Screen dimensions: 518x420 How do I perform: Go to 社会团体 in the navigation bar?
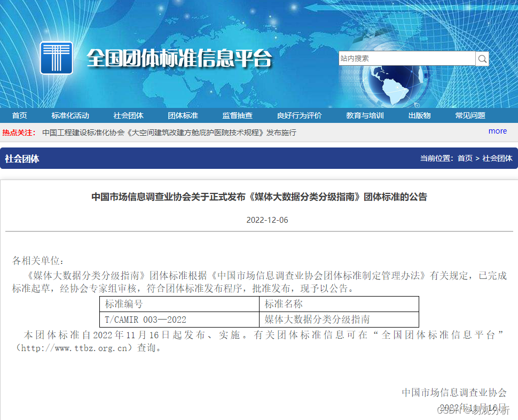click(129, 115)
